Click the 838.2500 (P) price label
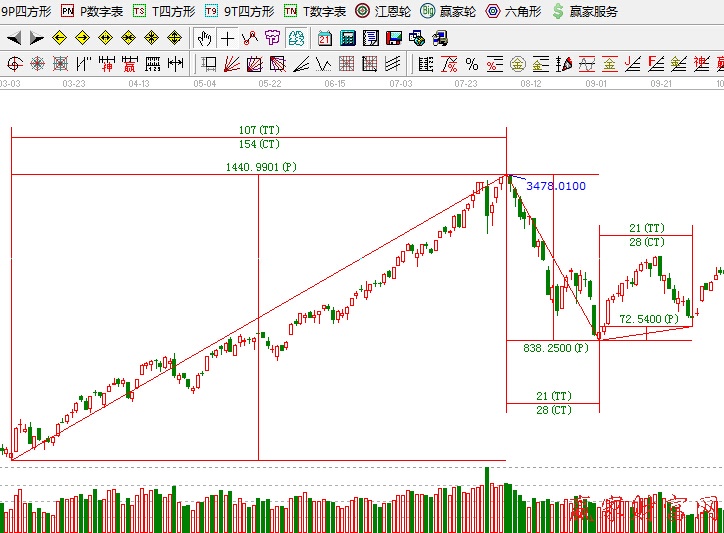Screen dimensions: 724x533 pyautogui.click(x=552, y=347)
